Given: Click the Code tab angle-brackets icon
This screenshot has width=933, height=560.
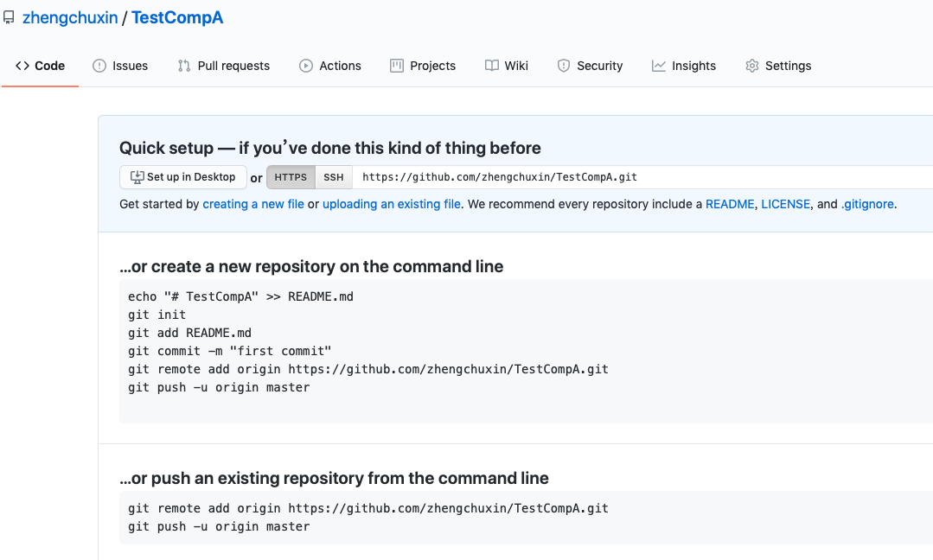Looking at the screenshot, I should 22,66.
